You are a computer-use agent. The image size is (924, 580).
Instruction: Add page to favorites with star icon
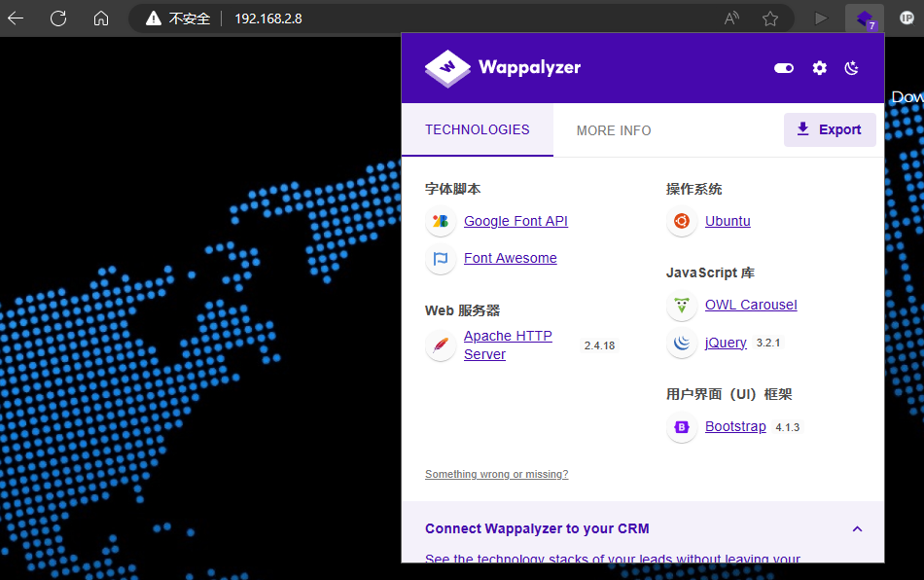pyautogui.click(x=770, y=18)
